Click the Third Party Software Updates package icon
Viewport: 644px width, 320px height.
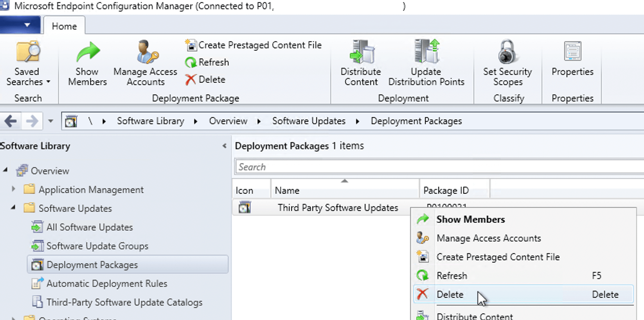coord(245,207)
